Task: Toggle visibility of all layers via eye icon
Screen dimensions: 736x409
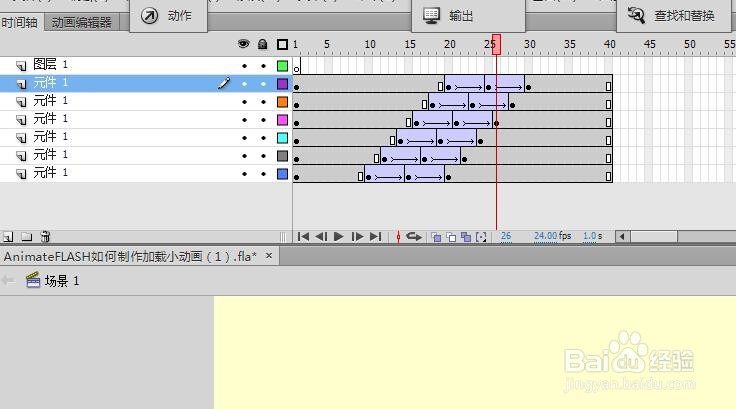Action: click(243, 44)
